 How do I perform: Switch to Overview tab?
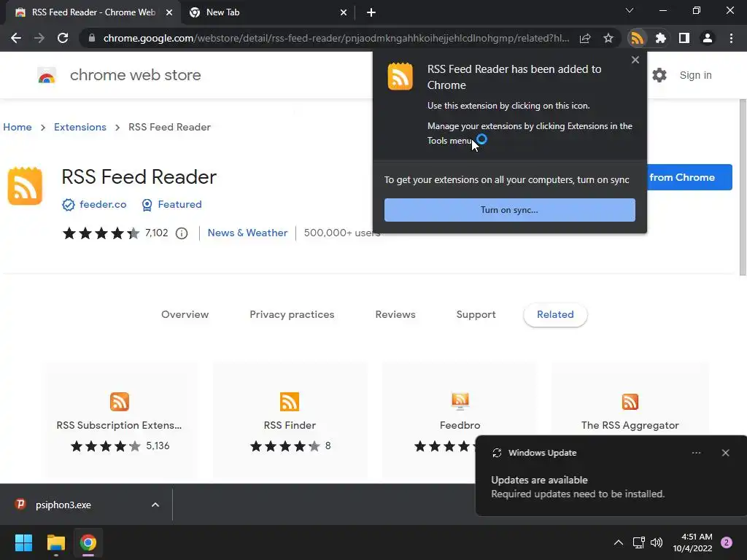(x=185, y=314)
